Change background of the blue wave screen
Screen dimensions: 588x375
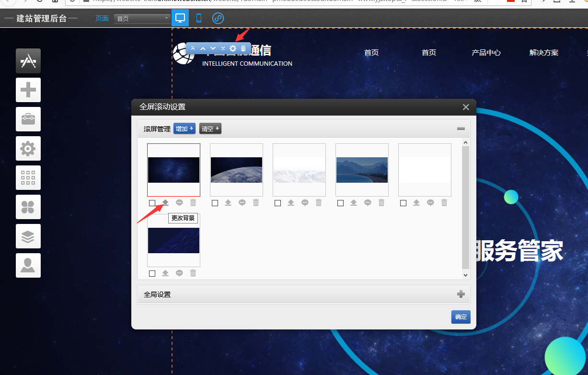(165, 273)
